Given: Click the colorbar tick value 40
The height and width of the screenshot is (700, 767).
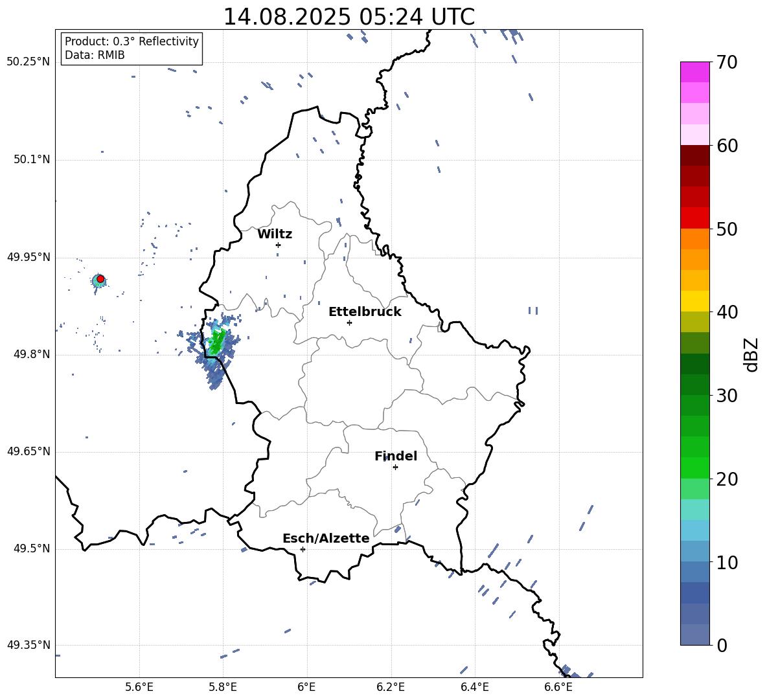Looking at the screenshot, I should (x=727, y=312).
